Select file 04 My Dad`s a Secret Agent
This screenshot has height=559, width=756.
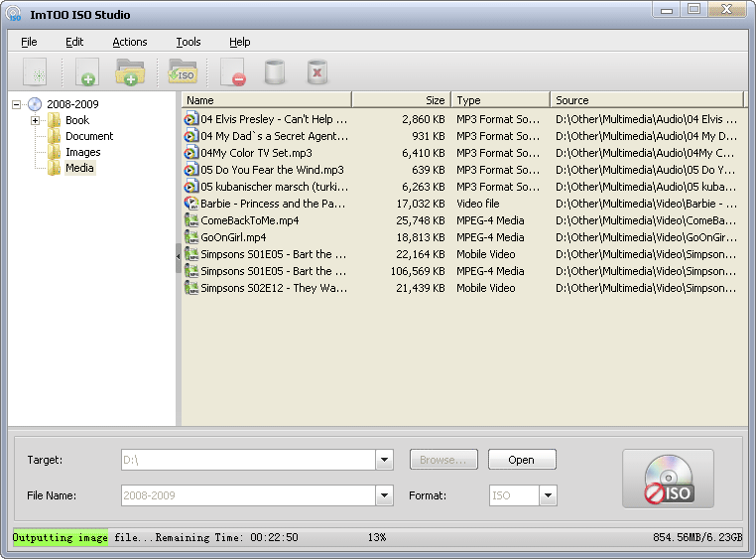pyautogui.click(x=274, y=136)
